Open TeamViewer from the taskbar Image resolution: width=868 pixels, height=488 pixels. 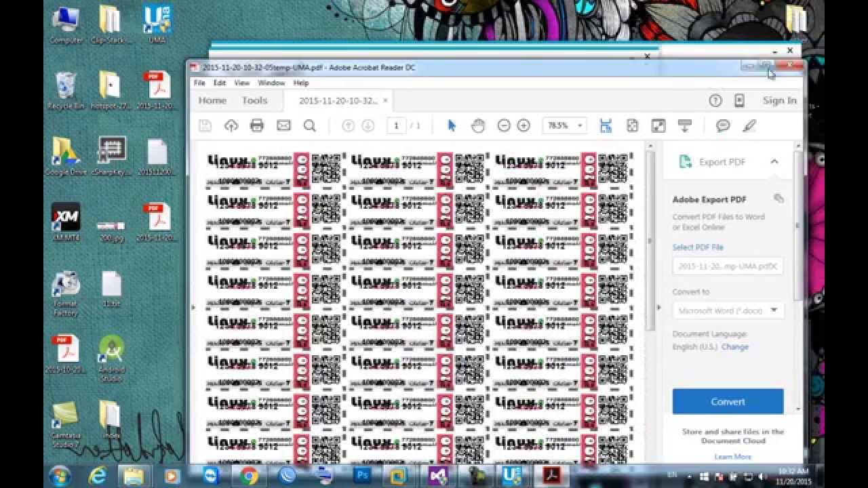[x=211, y=475]
